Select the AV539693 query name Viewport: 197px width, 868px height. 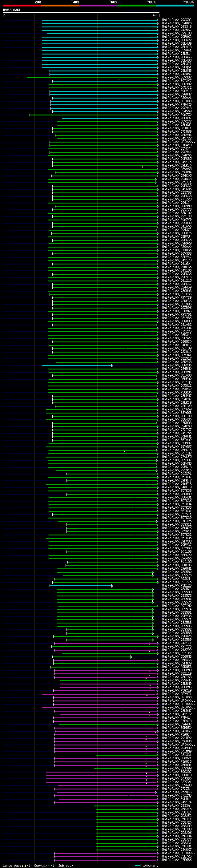[11, 10]
